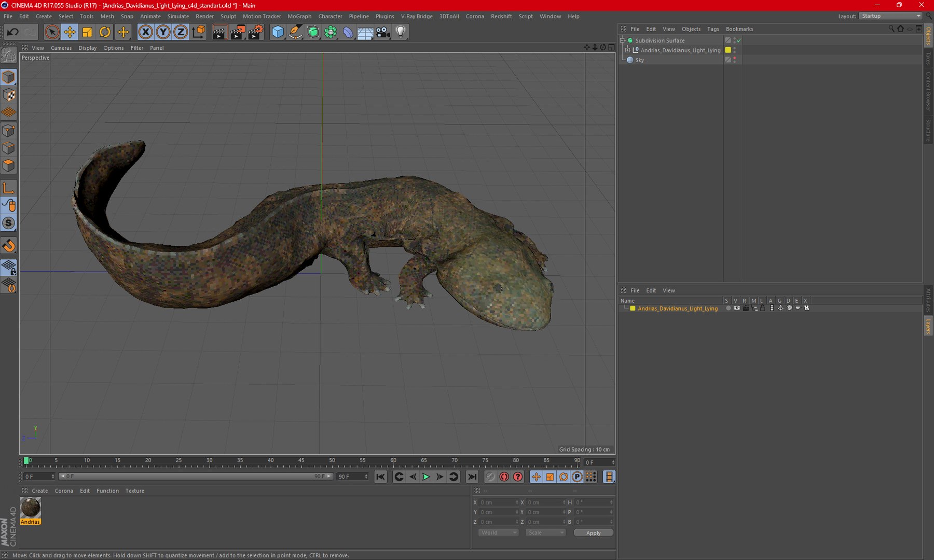
Task: Click the Apply button
Action: tap(594, 533)
